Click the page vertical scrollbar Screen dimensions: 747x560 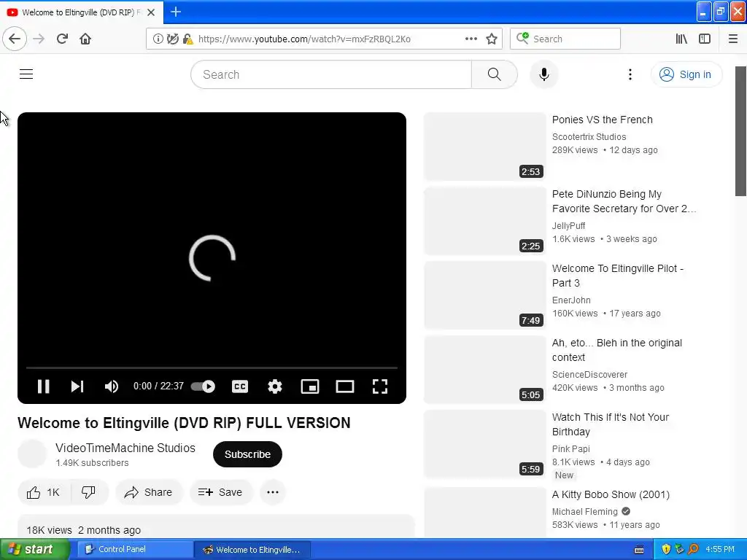741,131
